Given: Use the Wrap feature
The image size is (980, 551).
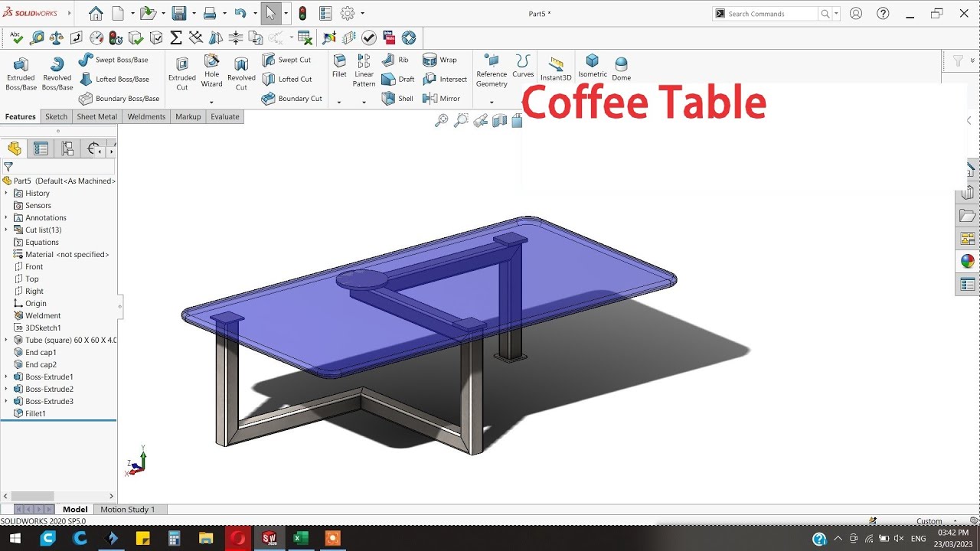Looking at the screenshot, I should [439, 60].
